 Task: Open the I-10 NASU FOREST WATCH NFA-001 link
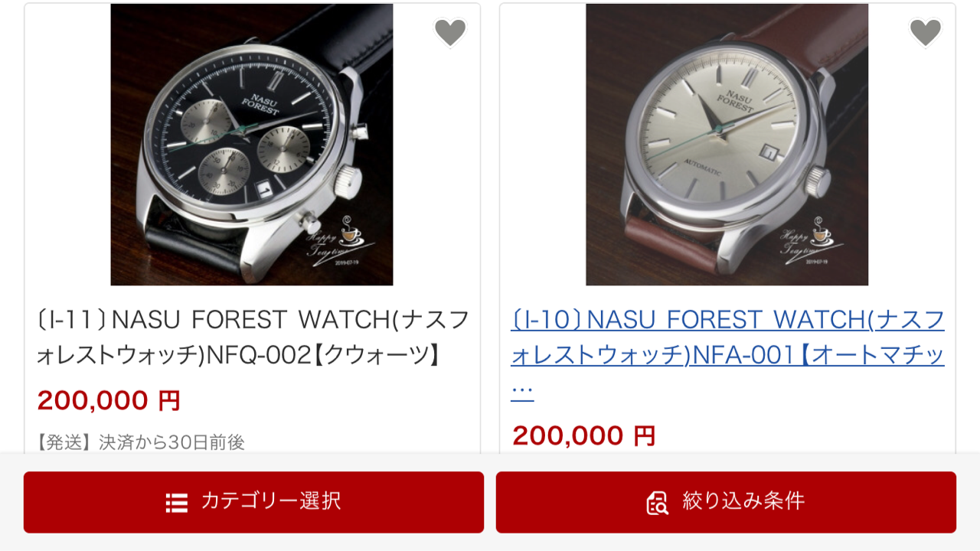pyautogui.click(x=727, y=355)
